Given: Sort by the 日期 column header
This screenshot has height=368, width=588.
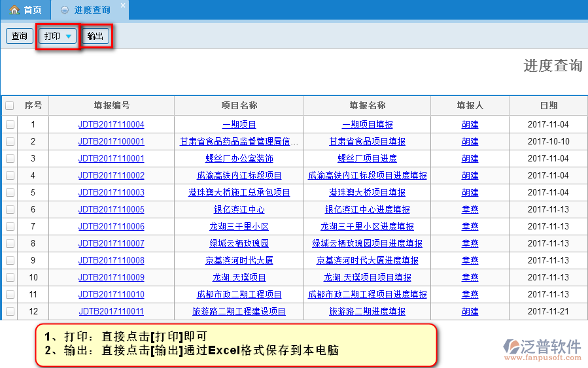Looking at the screenshot, I should [548, 105].
